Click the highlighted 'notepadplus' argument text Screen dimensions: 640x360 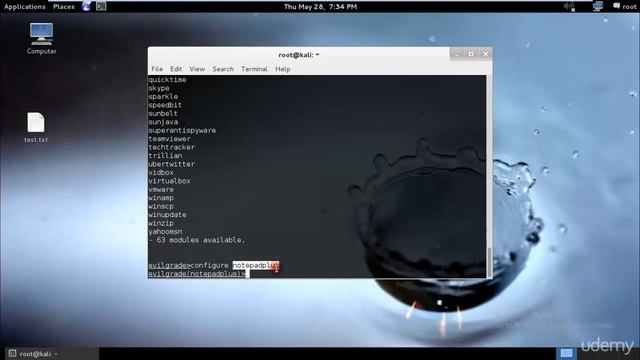click(256, 265)
